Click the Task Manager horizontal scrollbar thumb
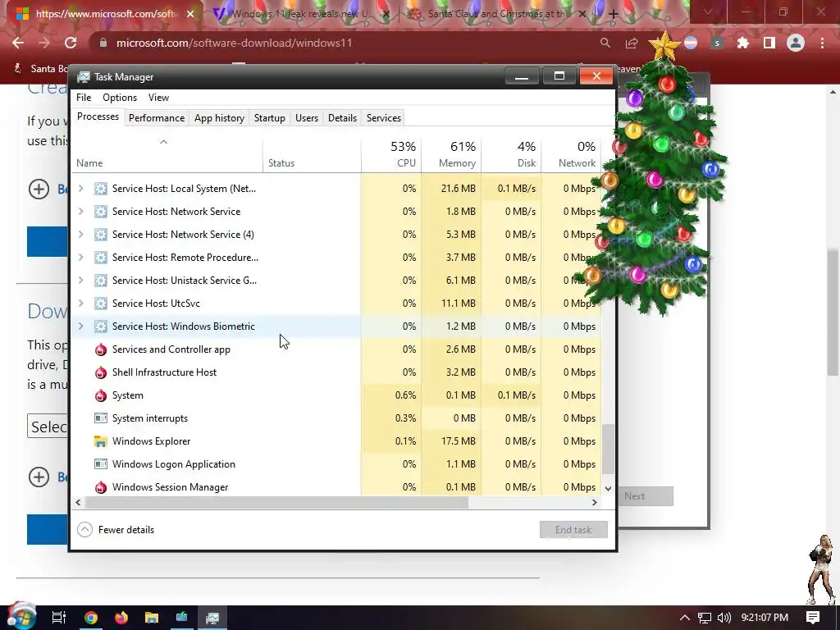 tap(276, 503)
